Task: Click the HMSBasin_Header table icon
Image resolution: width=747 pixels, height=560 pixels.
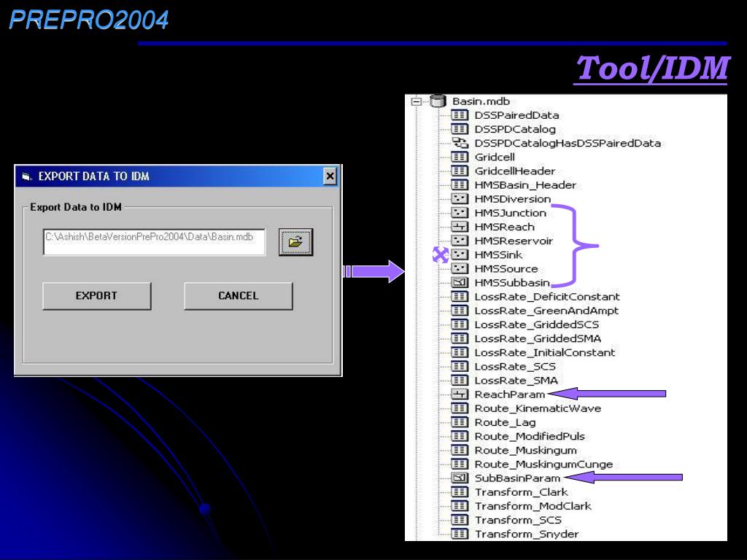Action: [x=460, y=184]
